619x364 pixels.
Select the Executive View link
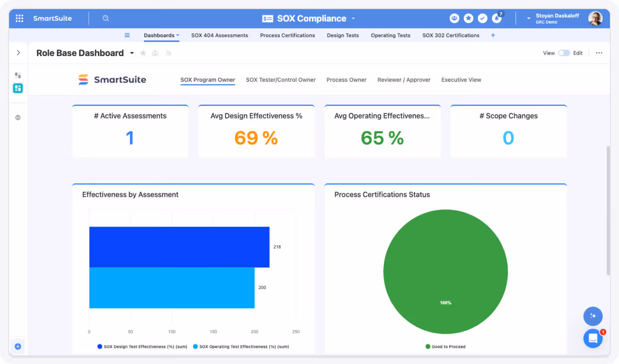click(x=461, y=80)
